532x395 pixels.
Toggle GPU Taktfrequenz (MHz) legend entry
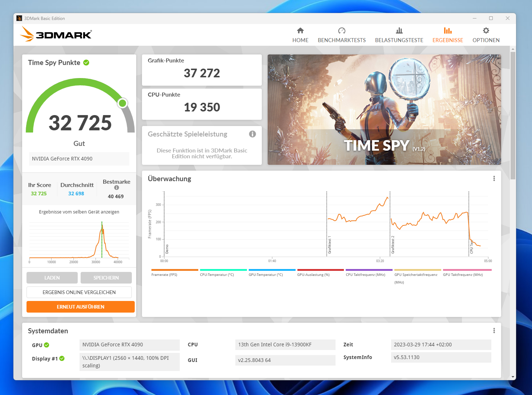pos(467,273)
